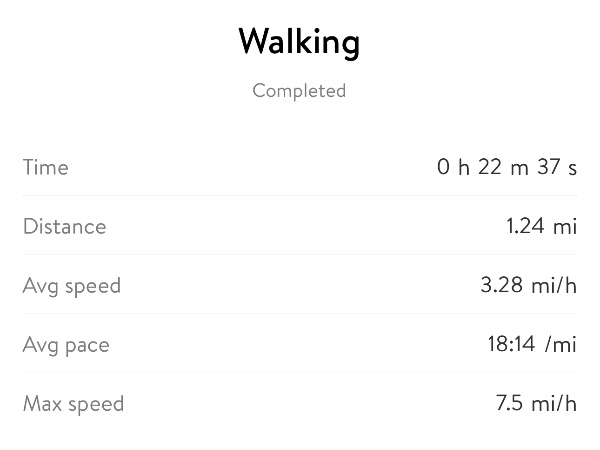Image resolution: width=600 pixels, height=450 pixels.
Task: Tap the /mi unit of Avg pace
Action: coord(562,345)
